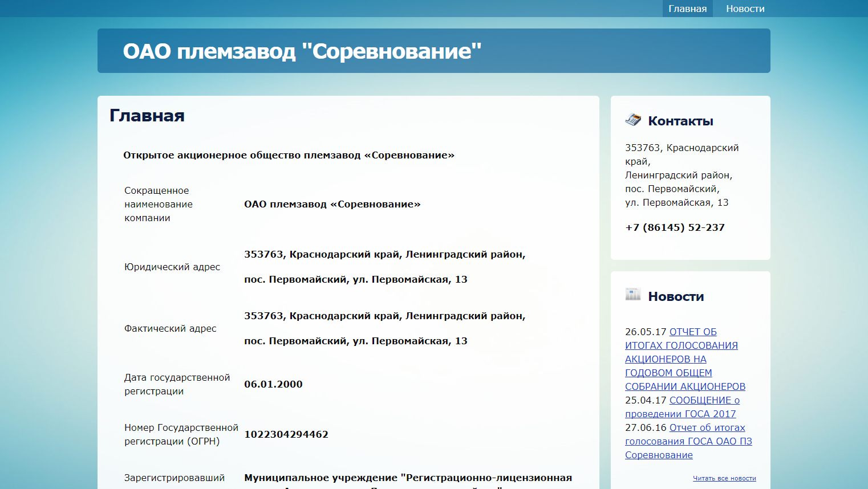Viewport: 868px width, 489px height.
Task: Click the bold Открытое акционерное общество title line
Action: coord(289,155)
